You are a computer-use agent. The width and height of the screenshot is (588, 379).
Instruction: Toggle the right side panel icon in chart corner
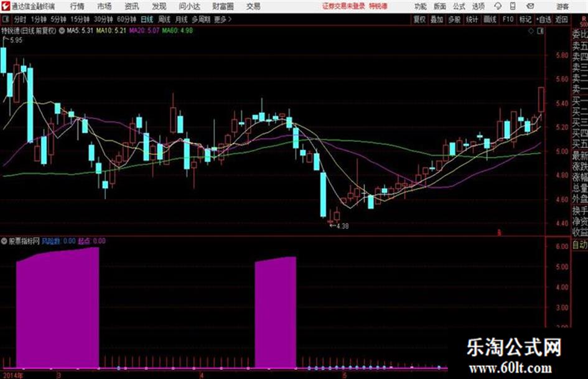540,31
